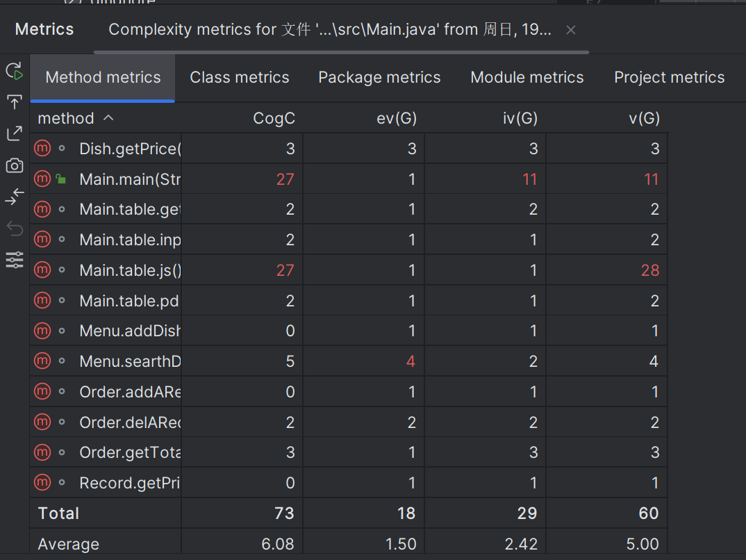Click the rerun metrics icon

pyautogui.click(x=15, y=71)
